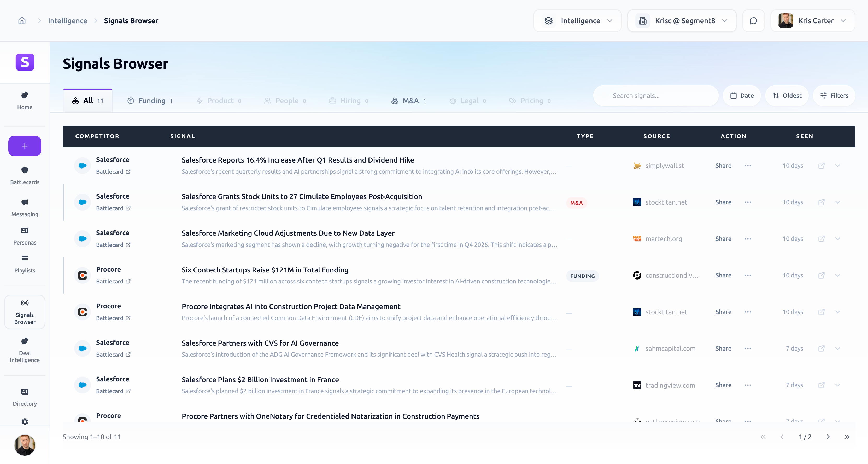
Task: Click the user avatar at sidebar bottom
Action: [x=25, y=445]
